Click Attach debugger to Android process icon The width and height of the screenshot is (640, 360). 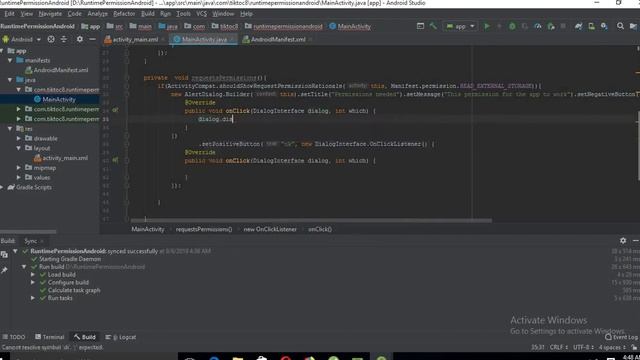pos(551,26)
